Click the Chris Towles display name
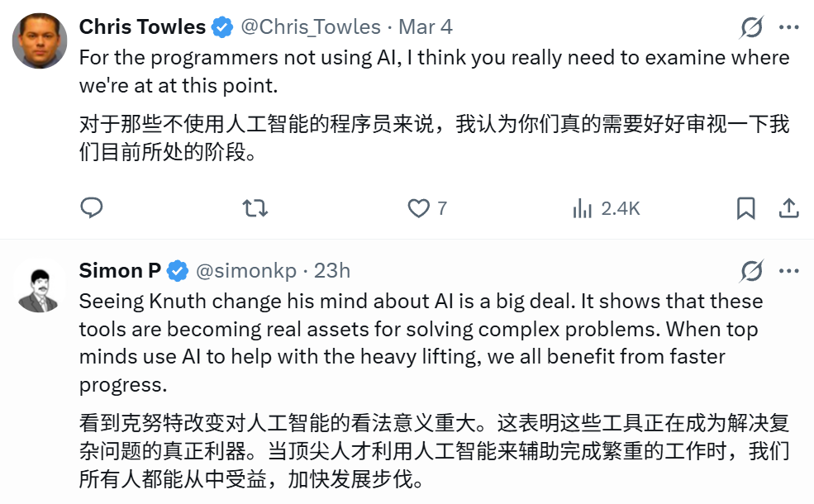This screenshot has width=814, height=504. pyautogui.click(x=142, y=27)
